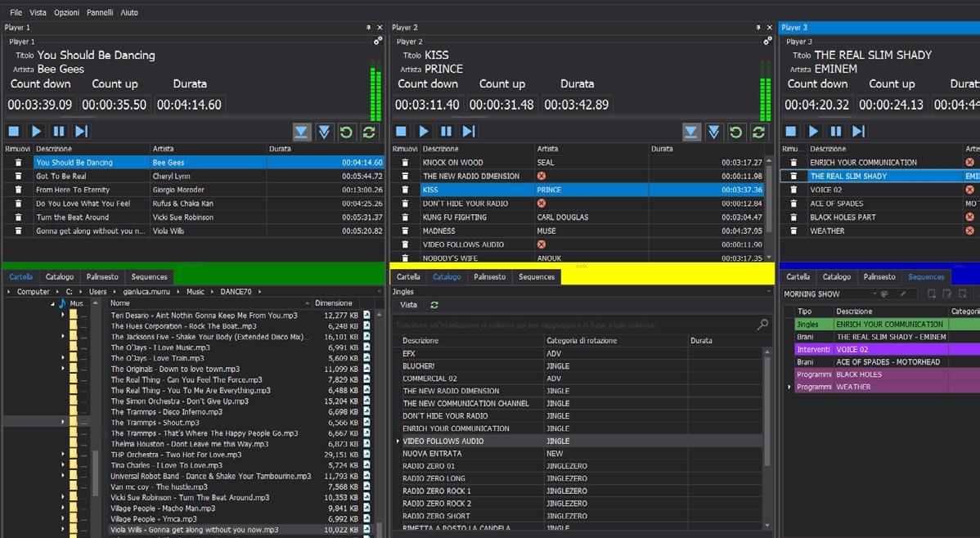Pause playback in Player 3
Image resolution: width=980 pixels, height=538 pixels.
tap(835, 131)
